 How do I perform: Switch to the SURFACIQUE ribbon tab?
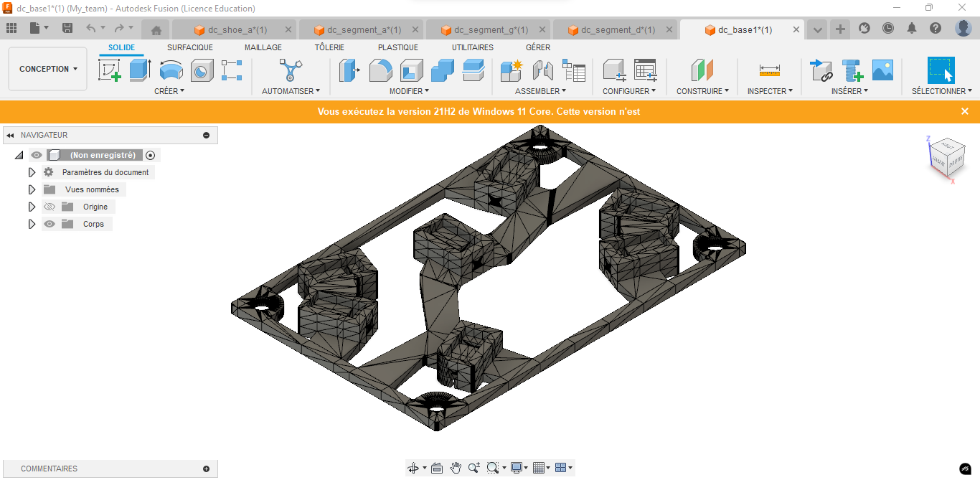point(189,47)
